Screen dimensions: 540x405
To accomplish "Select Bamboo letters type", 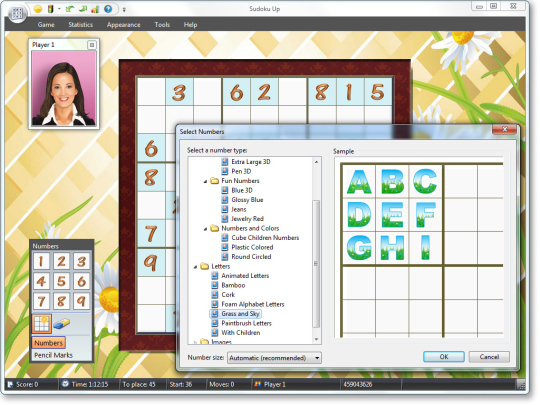I will (x=233, y=285).
